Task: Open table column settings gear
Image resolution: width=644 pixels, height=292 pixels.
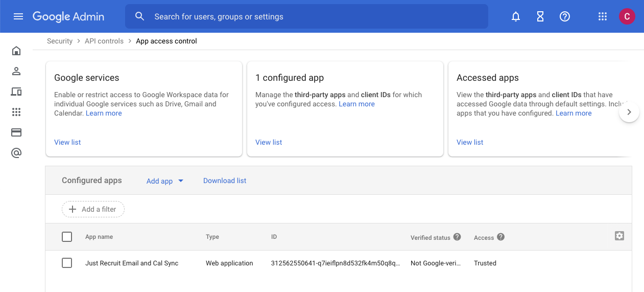Action: pyautogui.click(x=619, y=236)
